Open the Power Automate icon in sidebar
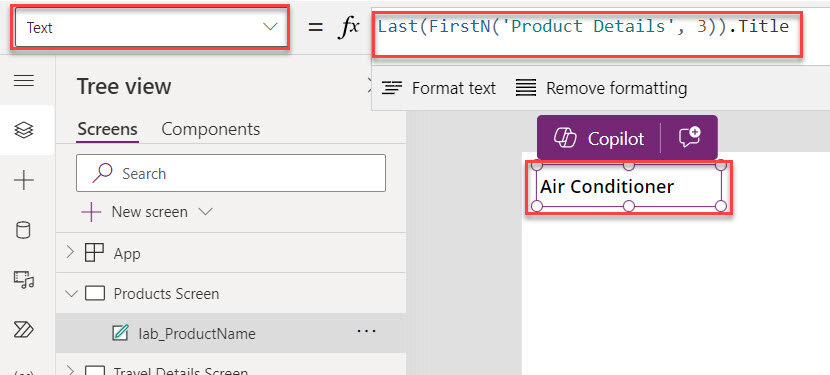This screenshot has height=375, width=830. coord(24,329)
